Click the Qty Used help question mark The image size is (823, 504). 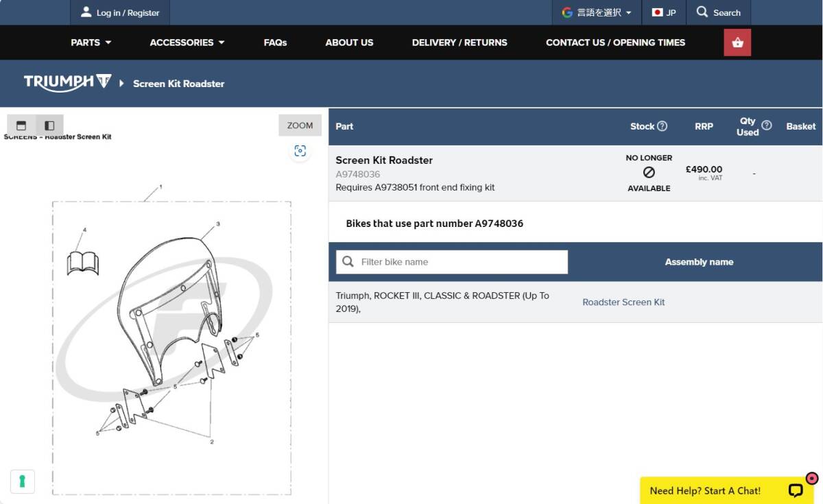(x=767, y=125)
